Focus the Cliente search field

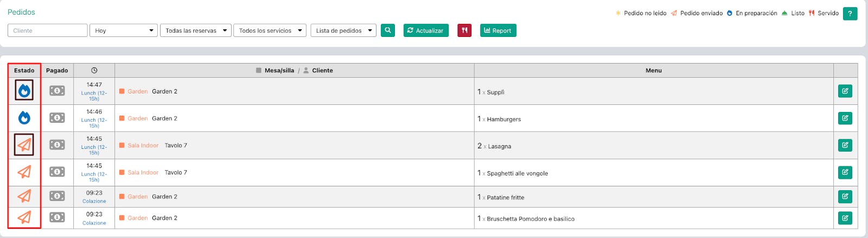click(48, 30)
